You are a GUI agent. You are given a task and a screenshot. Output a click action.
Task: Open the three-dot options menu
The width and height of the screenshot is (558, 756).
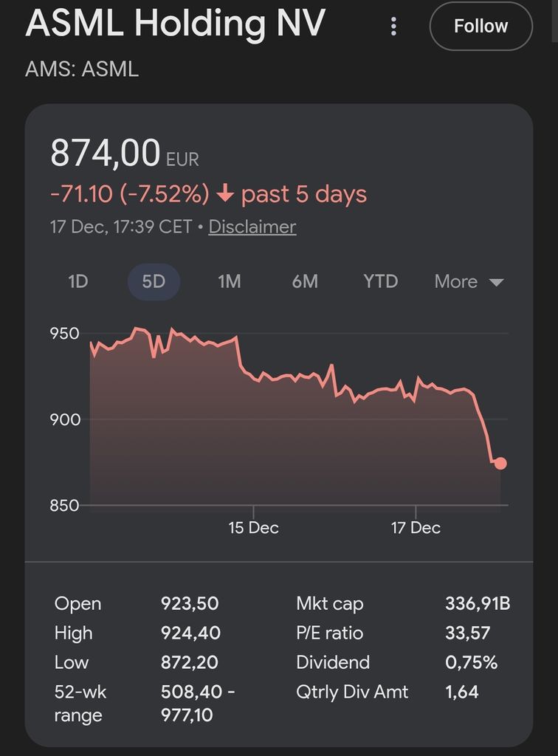click(393, 27)
